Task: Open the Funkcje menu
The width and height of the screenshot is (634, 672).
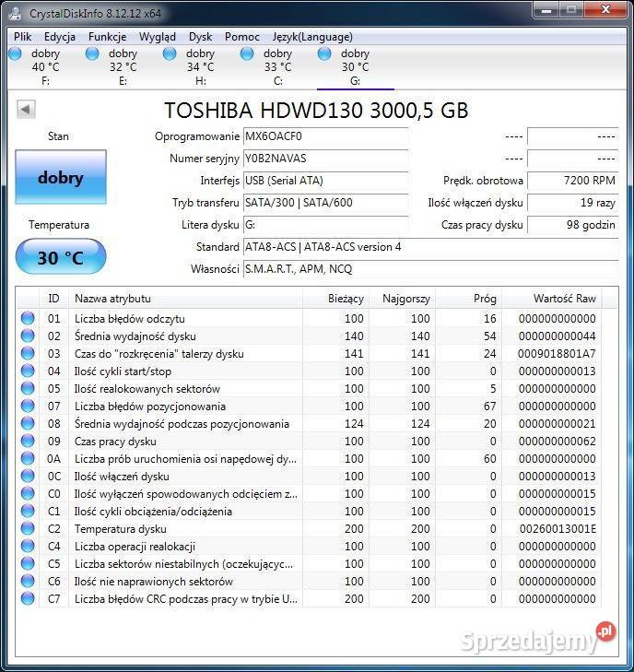Action: point(107,37)
